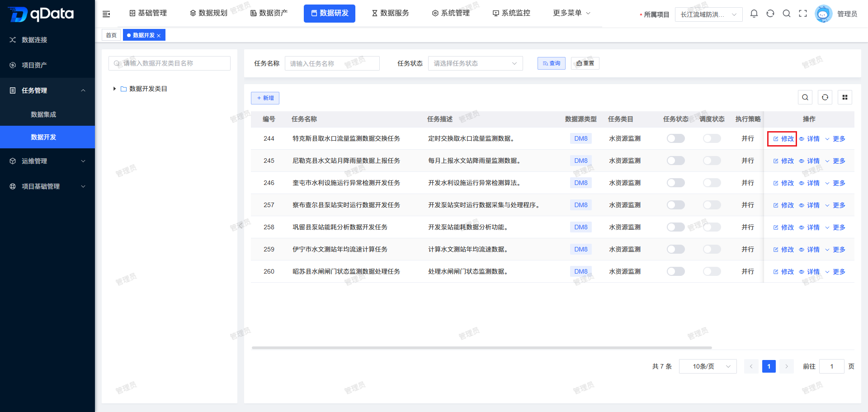868x412 pixels.
Task: Expand the 项目基础管理 sidebar menu
Action: point(47,186)
